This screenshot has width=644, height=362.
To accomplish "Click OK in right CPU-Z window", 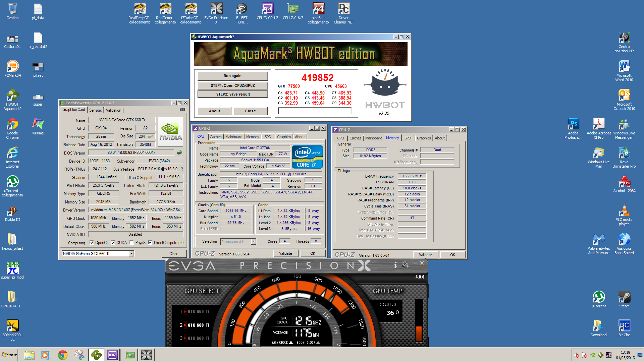I will pyautogui.click(x=452, y=255).
